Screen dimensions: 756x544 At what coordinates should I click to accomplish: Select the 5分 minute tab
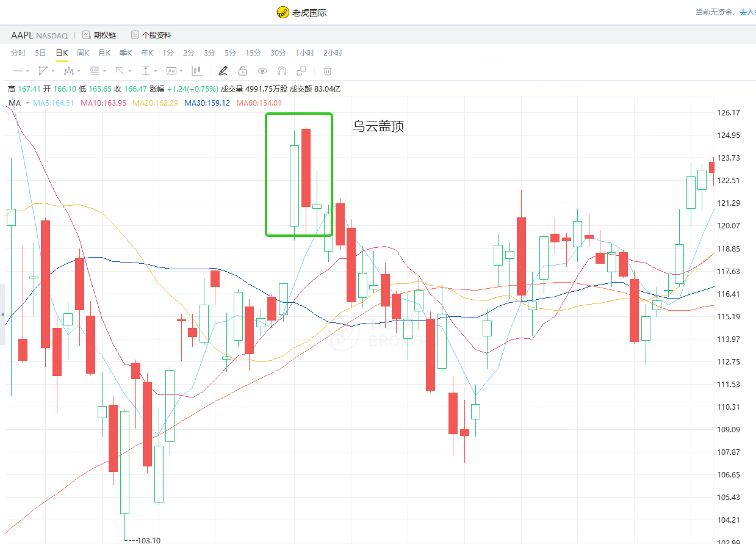pyautogui.click(x=230, y=53)
